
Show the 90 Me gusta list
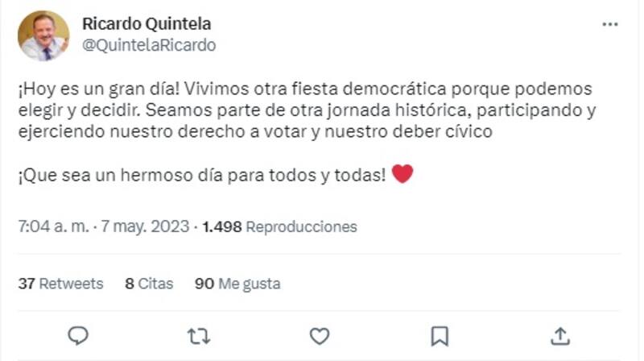[x=237, y=284]
